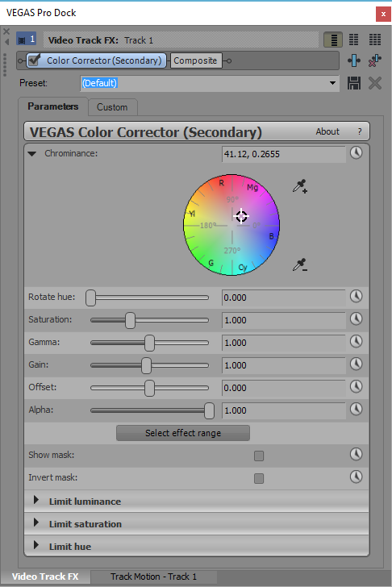This screenshot has height=587, width=392.
Task: Click the Select effect range button
Action: coord(183,433)
